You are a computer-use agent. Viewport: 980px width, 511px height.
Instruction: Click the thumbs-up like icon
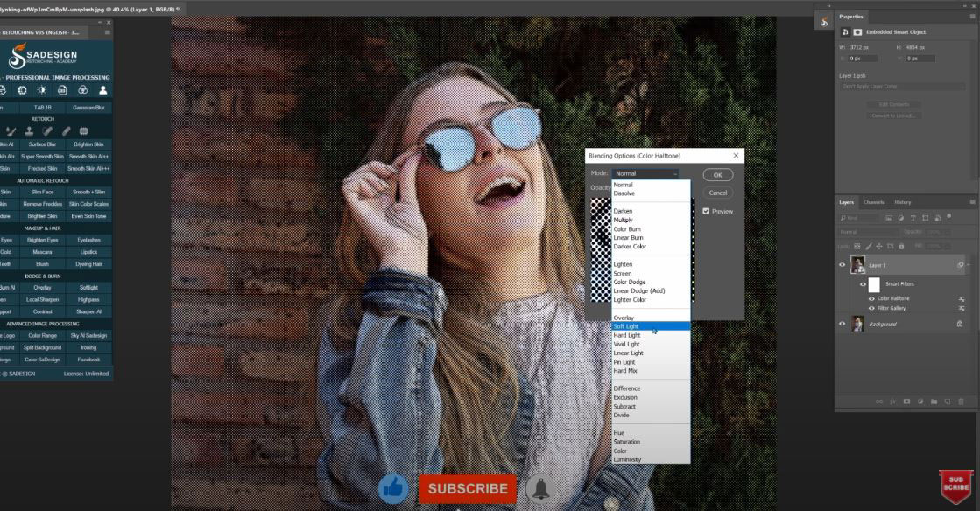[x=393, y=489]
